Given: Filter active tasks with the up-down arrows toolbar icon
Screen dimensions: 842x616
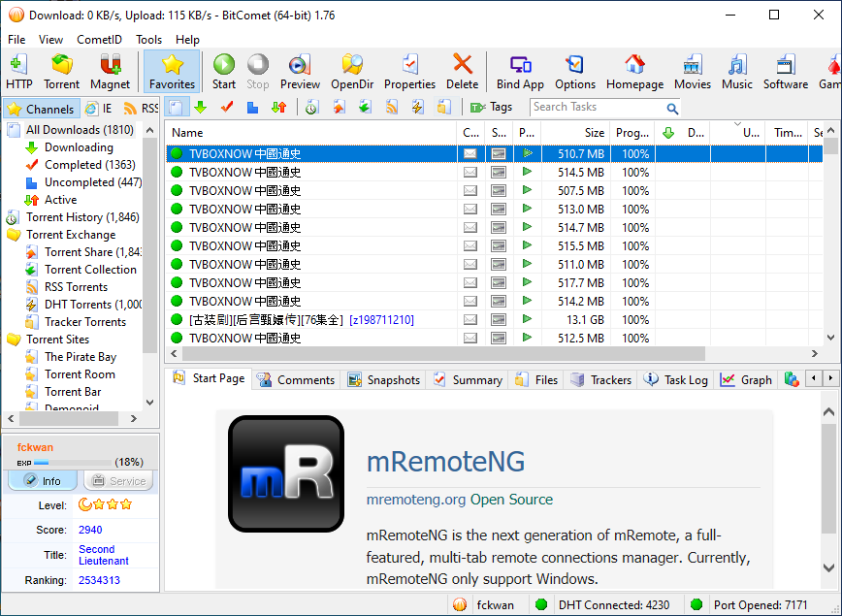Looking at the screenshot, I should coord(278,108).
